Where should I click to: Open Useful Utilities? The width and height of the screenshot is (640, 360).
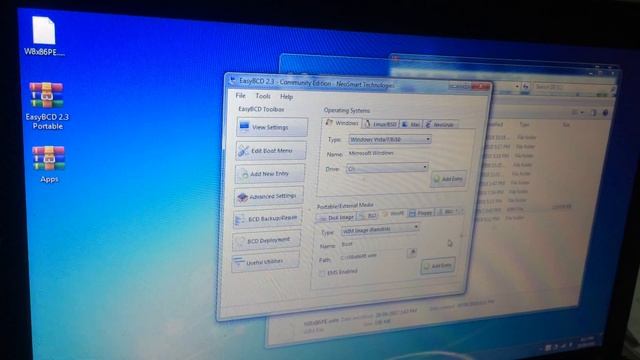click(265, 262)
